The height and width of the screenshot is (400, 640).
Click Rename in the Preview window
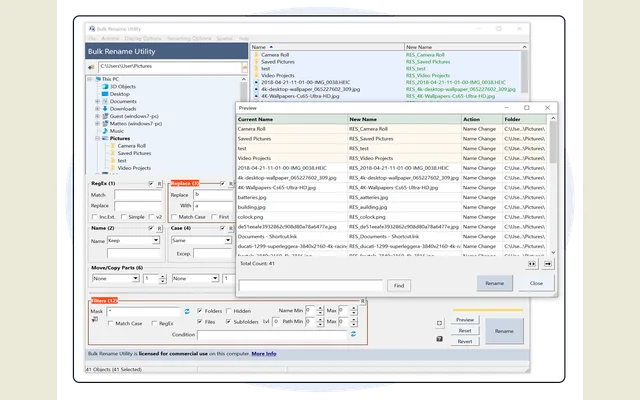pos(495,283)
